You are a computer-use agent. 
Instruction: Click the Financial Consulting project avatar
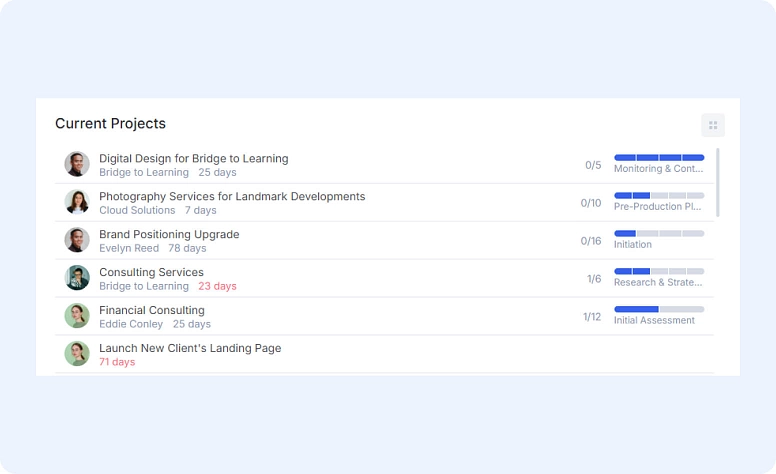click(77, 316)
